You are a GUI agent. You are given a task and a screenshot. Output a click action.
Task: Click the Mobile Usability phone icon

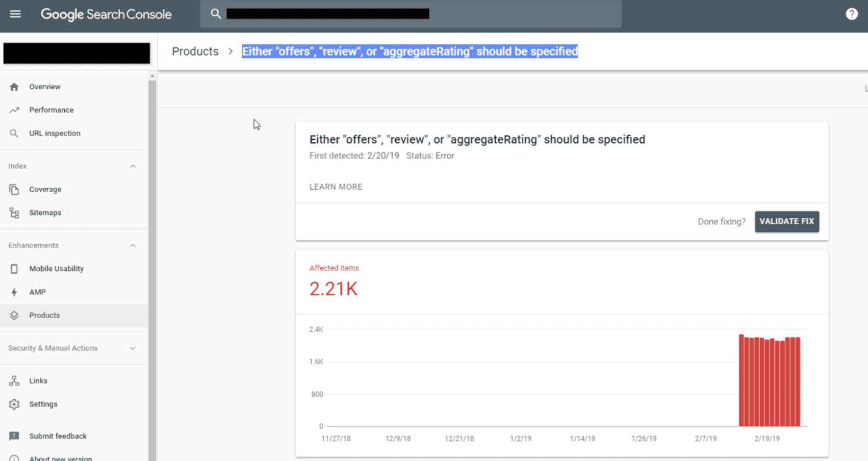[14, 269]
